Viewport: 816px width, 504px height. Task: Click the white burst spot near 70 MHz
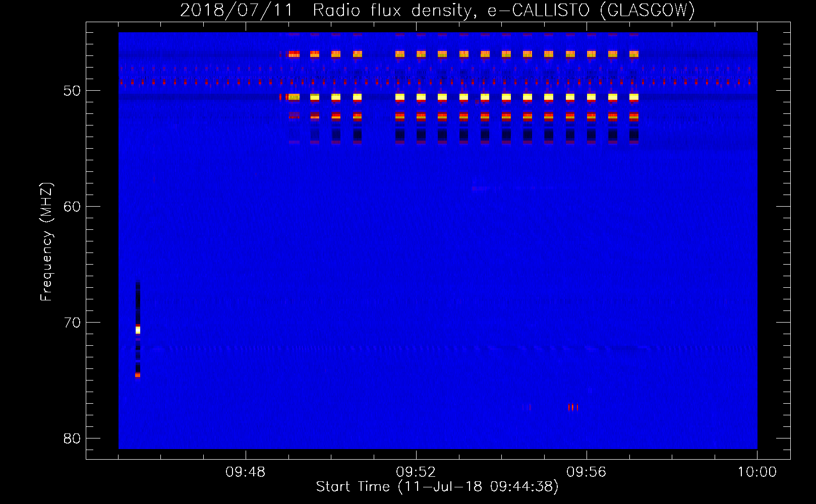click(138, 330)
